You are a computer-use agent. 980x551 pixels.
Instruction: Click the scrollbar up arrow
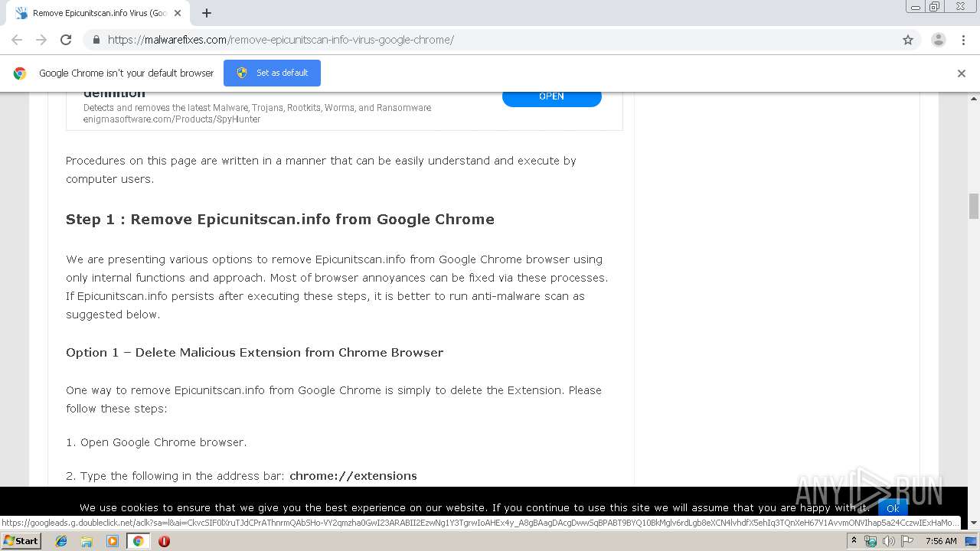point(974,98)
